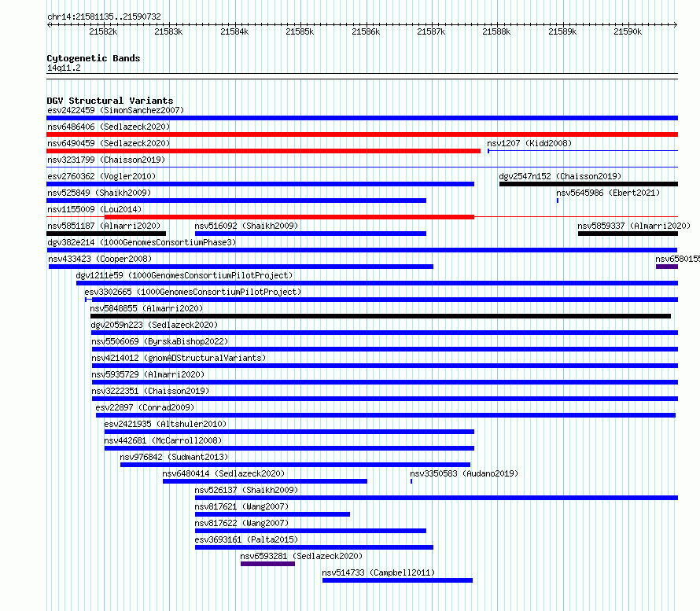The height and width of the screenshot is (611, 700).
Task: Select the 14q11.2 band label
Action: [64, 68]
